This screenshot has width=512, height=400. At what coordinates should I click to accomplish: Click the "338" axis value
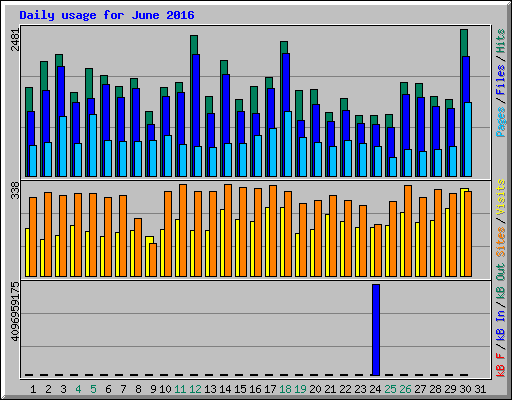15,190
